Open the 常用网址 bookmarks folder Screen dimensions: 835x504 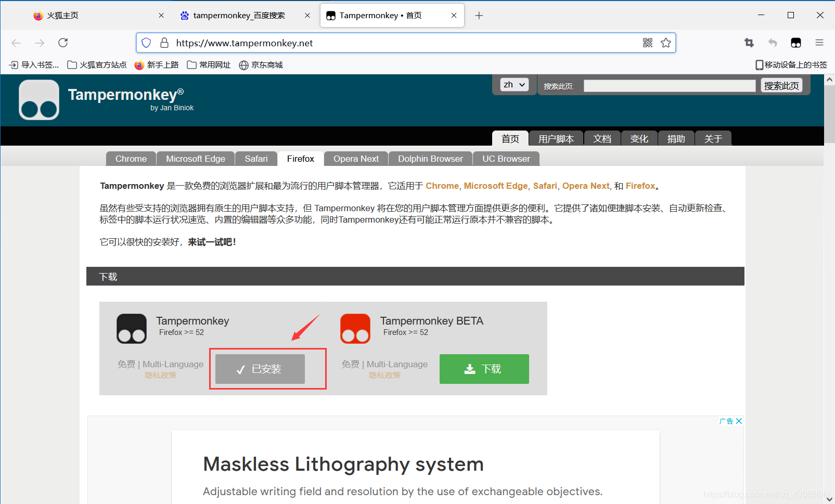[209, 64]
